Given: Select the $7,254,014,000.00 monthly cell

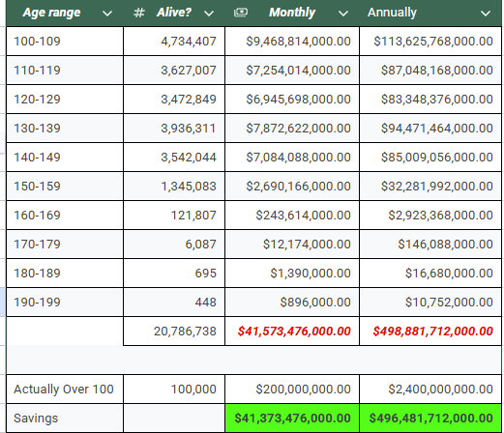Looking at the screenshot, I should (292, 71).
